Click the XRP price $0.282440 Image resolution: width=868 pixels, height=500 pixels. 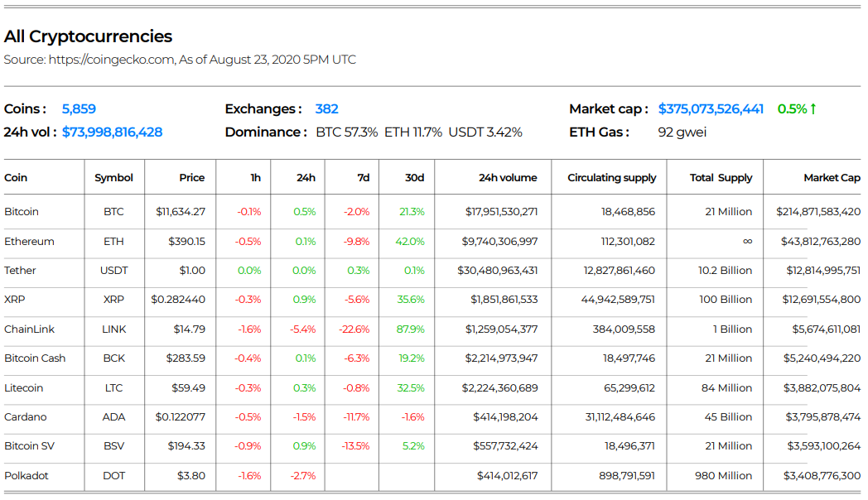(x=178, y=300)
